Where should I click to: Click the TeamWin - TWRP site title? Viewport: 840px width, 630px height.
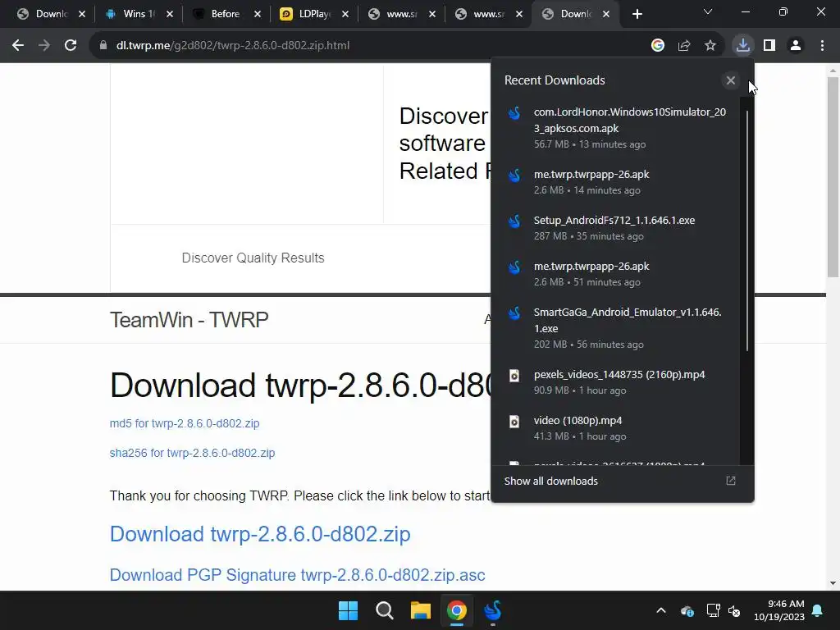pyautogui.click(x=189, y=320)
